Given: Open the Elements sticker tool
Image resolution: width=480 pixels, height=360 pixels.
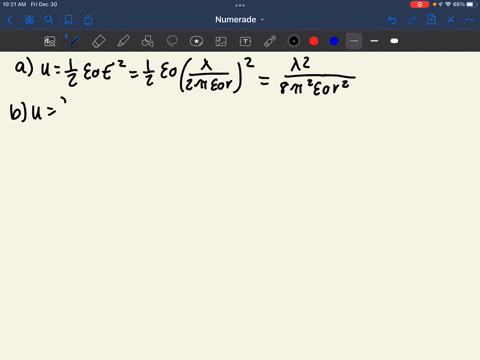Looking at the screenshot, I should 196,41.
